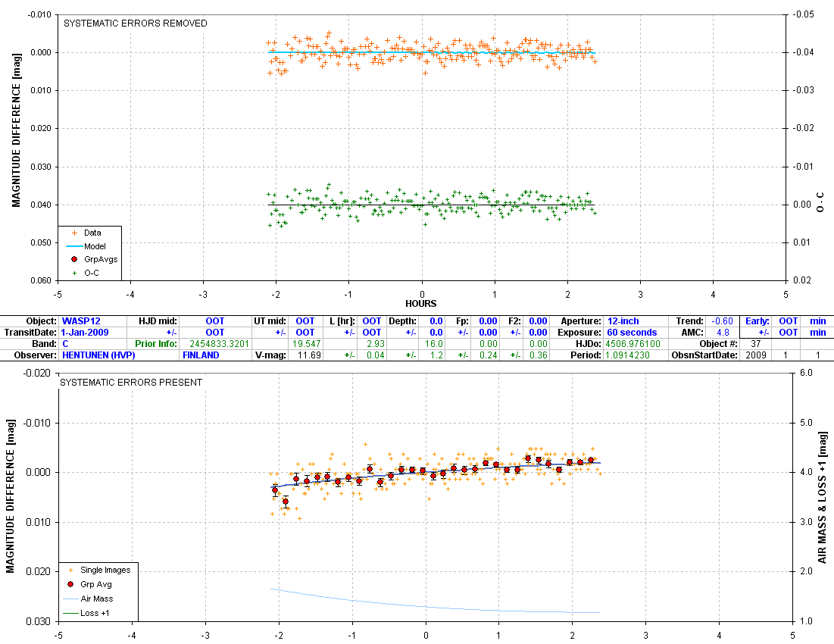Click the Single Images legend marker
The width and height of the screenshot is (834, 644).
click(x=71, y=570)
